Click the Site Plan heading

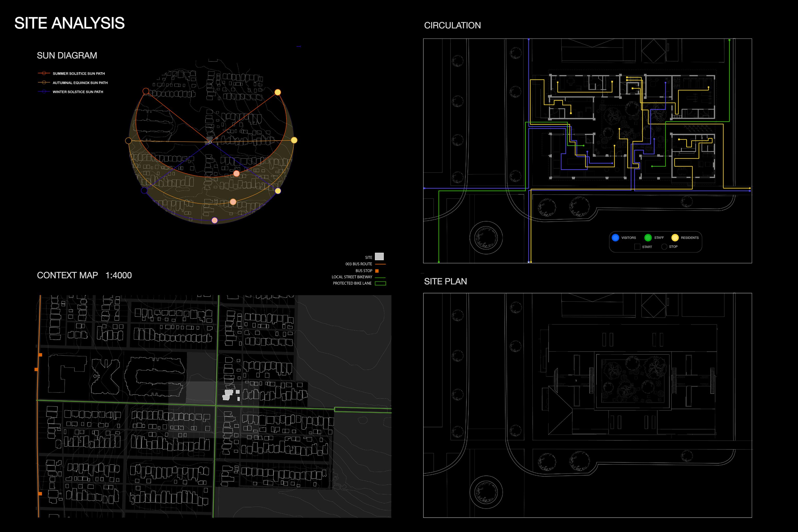pyautogui.click(x=445, y=281)
